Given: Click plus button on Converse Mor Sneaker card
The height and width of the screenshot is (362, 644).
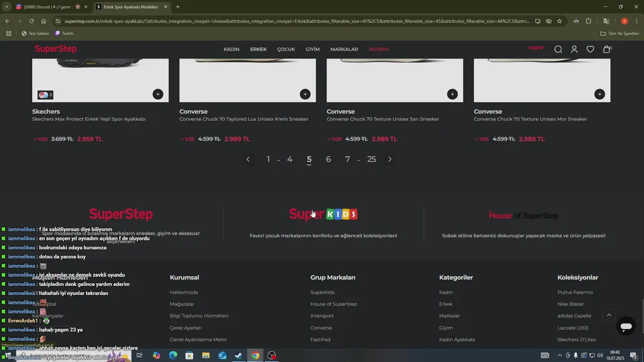Looking at the screenshot, I should [x=599, y=94].
